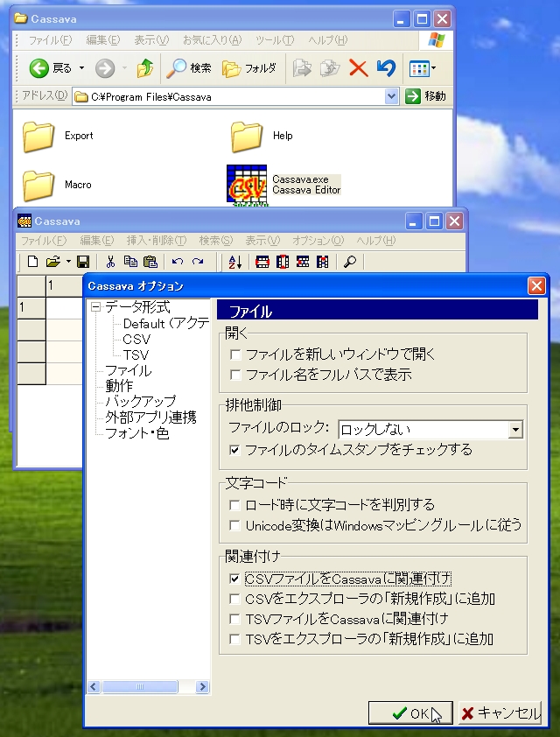Click the Undo arrow in Cassava toolbar

click(x=177, y=262)
